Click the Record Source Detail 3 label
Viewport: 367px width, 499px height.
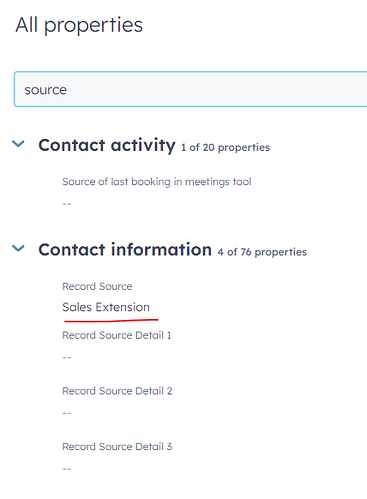point(117,446)
